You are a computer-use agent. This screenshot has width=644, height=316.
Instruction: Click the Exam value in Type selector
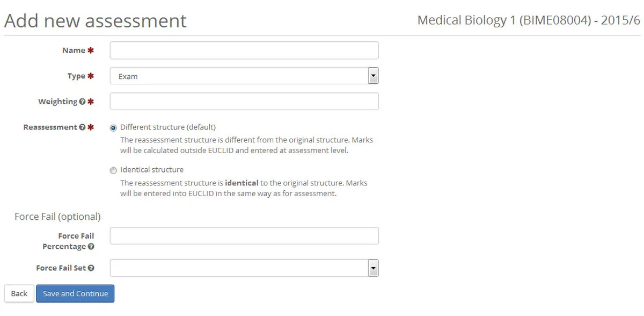click(x=128, y=76)
